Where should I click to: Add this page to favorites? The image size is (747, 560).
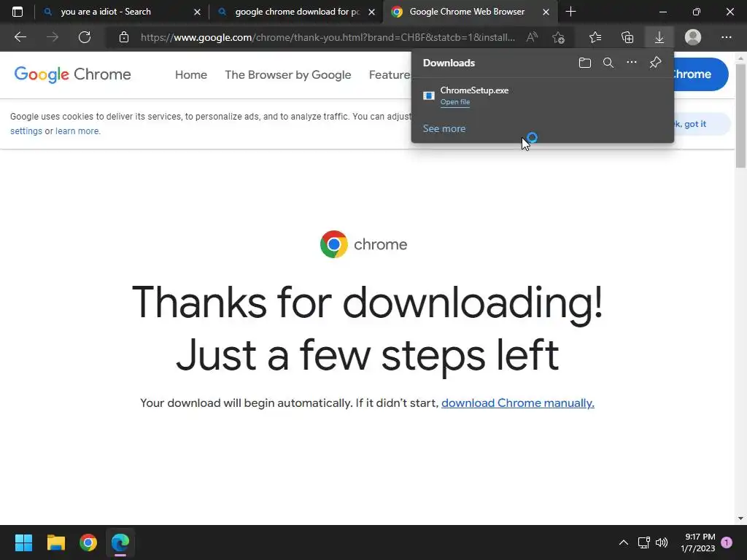558,37
